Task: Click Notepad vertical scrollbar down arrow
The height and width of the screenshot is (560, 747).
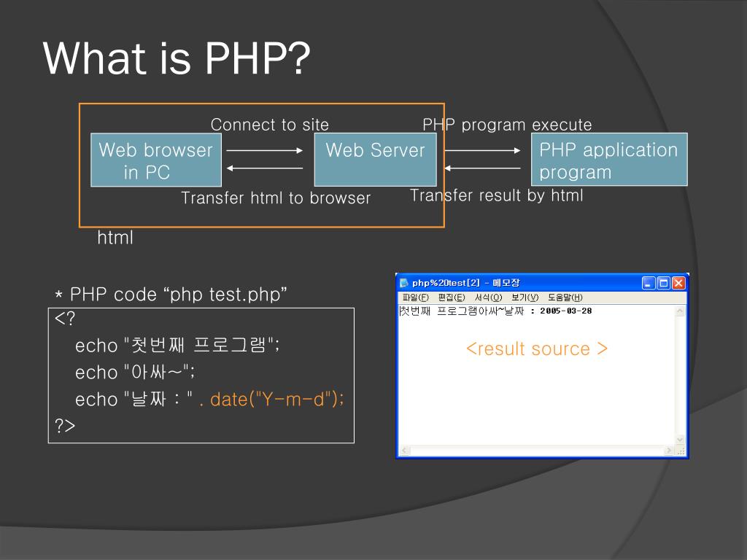Action: click(680, 440)
